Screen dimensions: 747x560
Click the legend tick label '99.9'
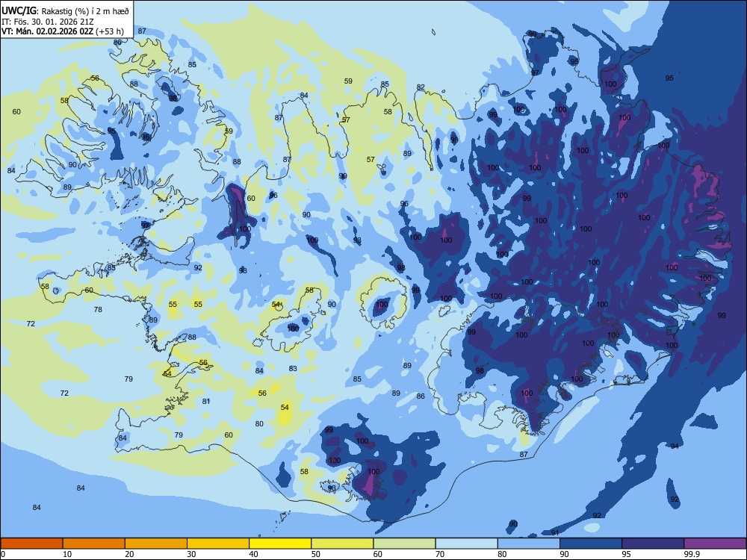click(x=691, y=554)
